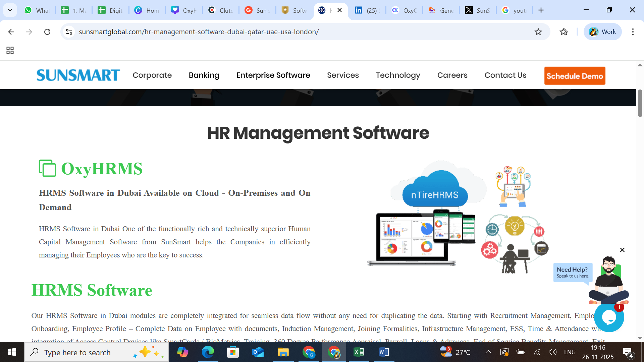Open the Banking menu
Image resolution: width=644 pixels, height=362 pixels.
pos(204,75)
